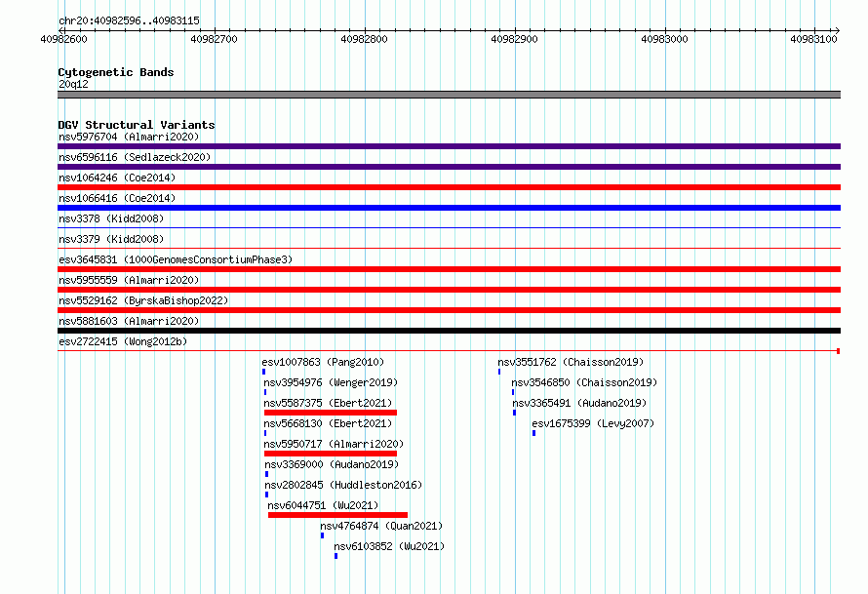Click the nsv3369000 (Audano2019) label
868x594 pixels.
(x=332, y=464)
